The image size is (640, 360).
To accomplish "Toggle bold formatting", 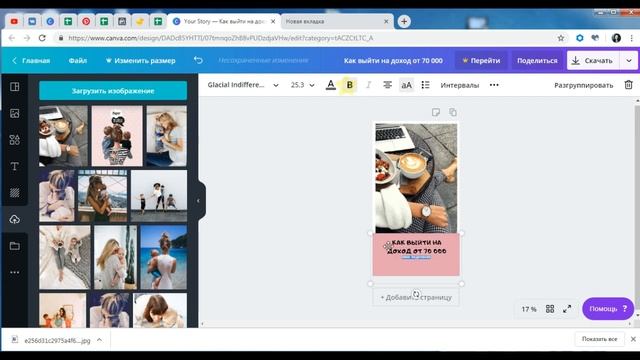I will (x=349, y=85).
